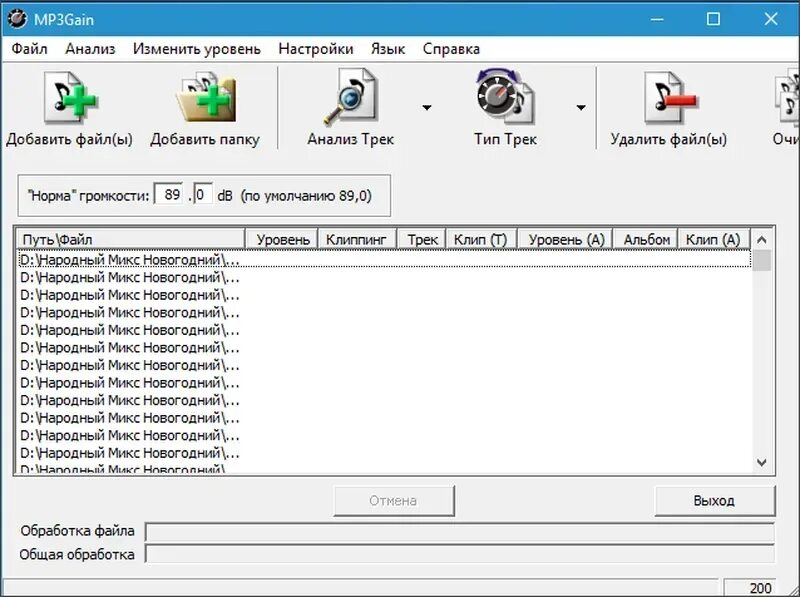Expand the Анализ Трек dropdown arrow

(427, 108)
